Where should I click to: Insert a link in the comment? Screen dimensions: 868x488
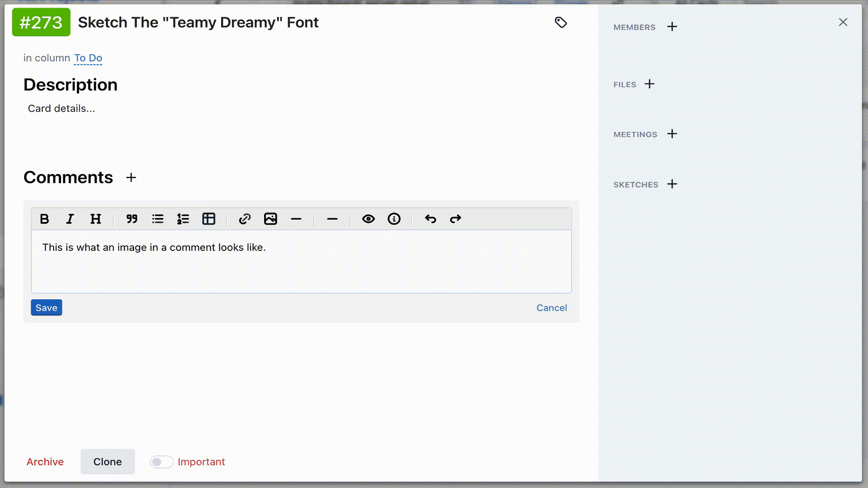pos(245,219)
